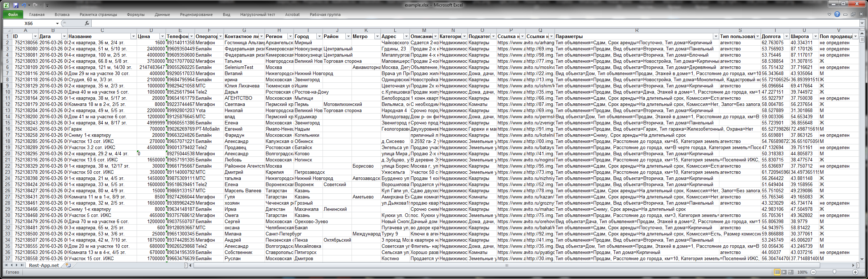Select all cells via corner button
Viewport: 868px width, 279px height.
coord(7,30)
